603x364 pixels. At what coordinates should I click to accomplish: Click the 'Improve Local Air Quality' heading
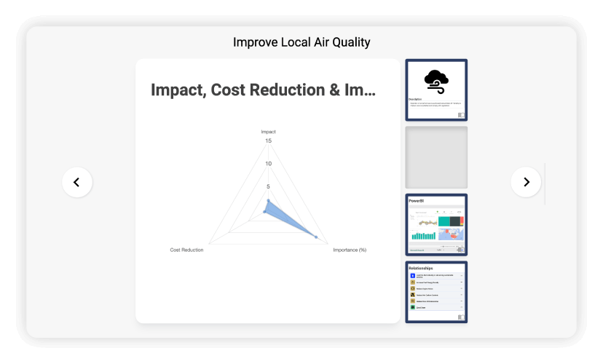click(x=301, y=42)
